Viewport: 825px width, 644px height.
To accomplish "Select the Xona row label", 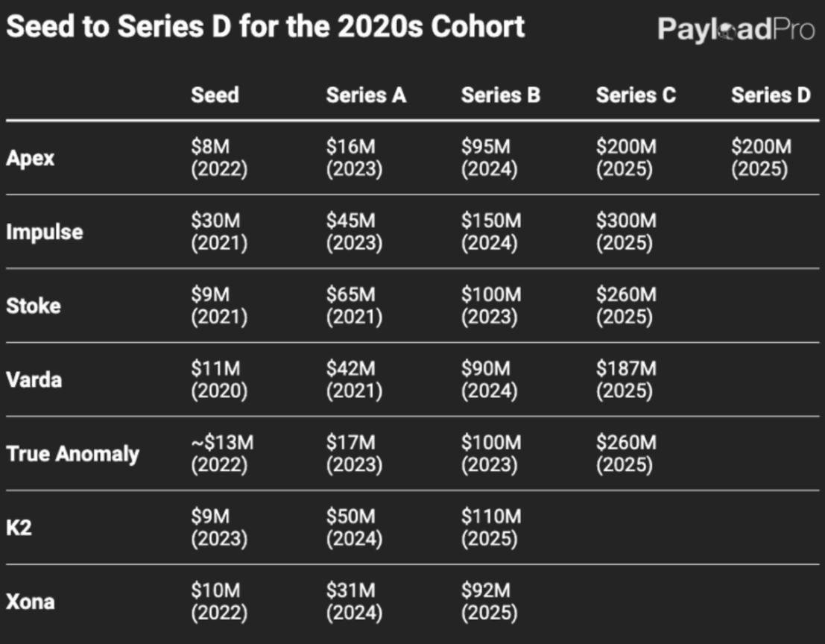I will tap(30, 602).
